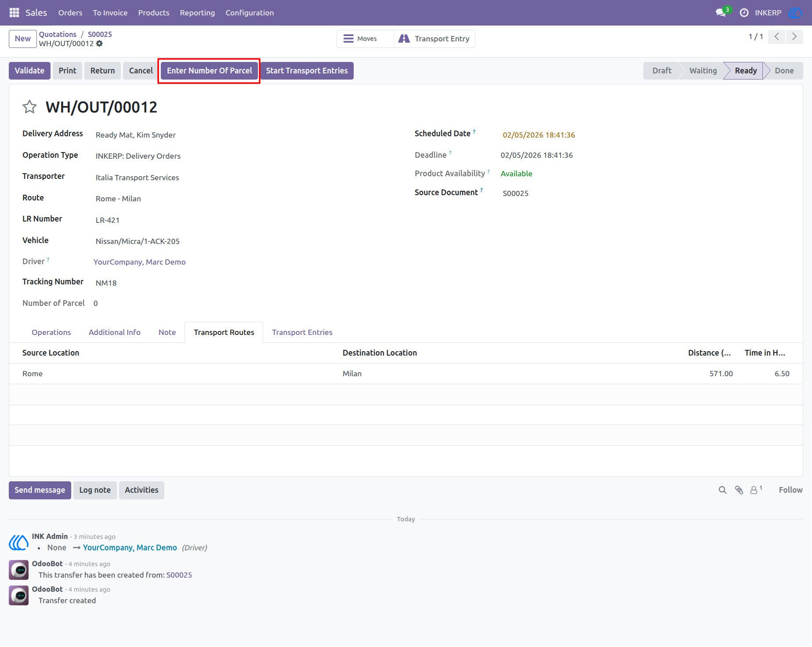Go to next record arrow

794,37
